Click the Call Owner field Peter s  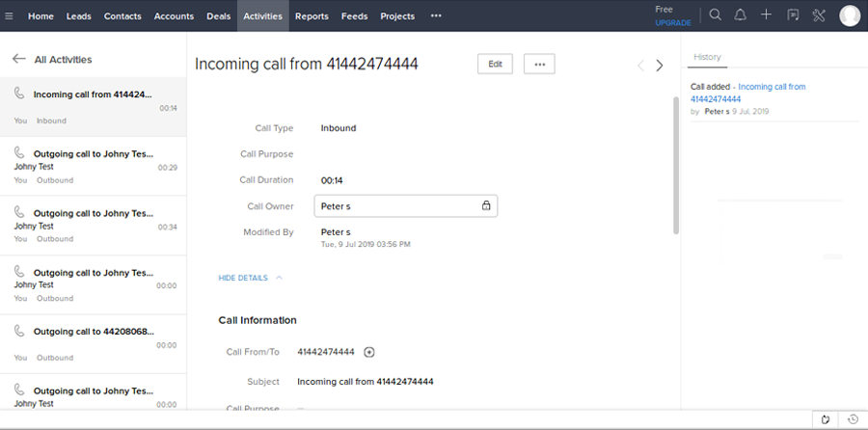[406, 206]
